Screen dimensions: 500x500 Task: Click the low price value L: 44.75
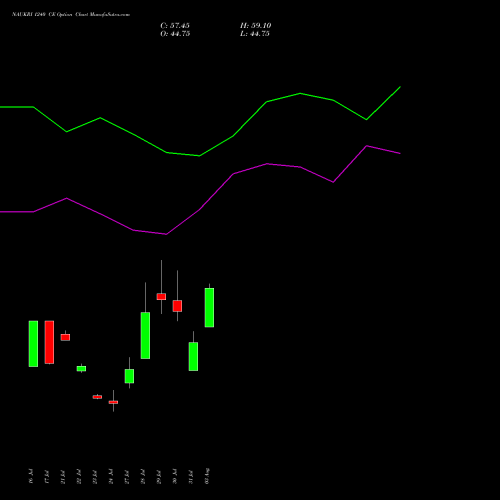(x=255, y=34)
